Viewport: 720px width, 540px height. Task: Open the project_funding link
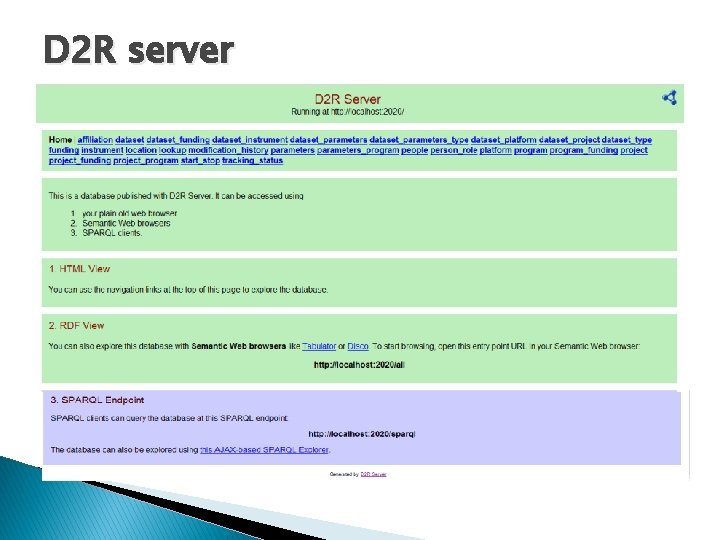tap(80, 161)
